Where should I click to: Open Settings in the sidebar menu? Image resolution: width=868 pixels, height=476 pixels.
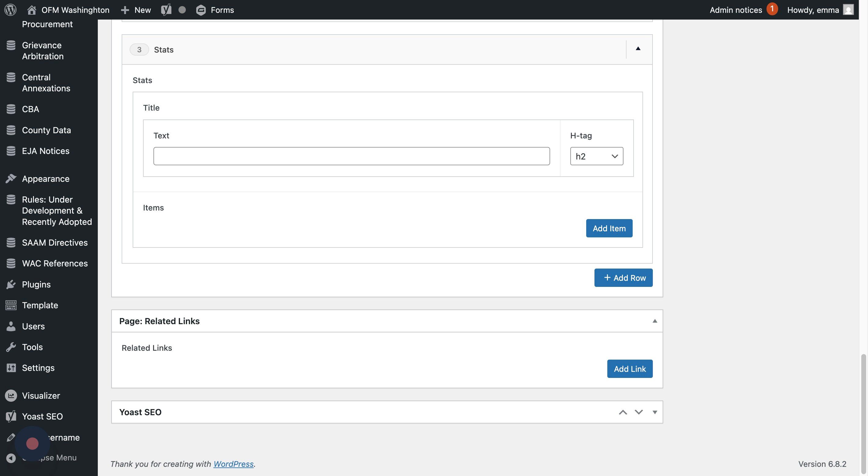pyautogui.click(x=38, y=368)
